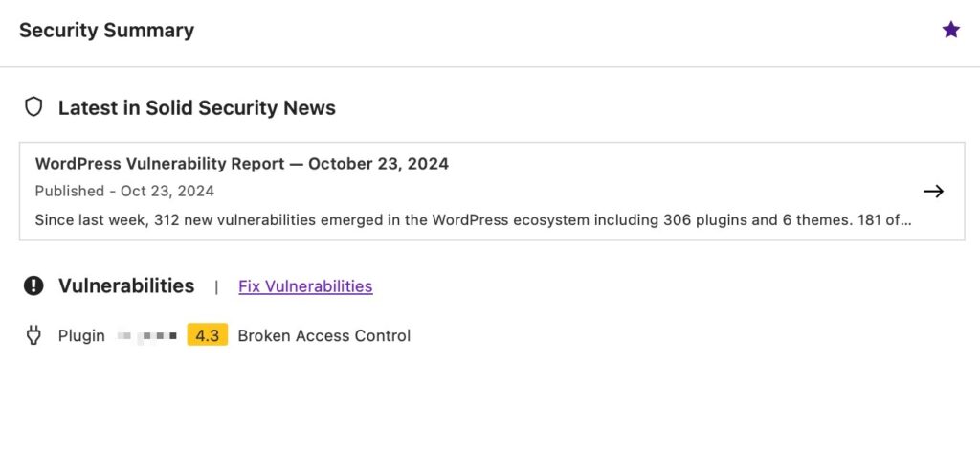The height and width of the screenshot is (456, 980).
Task: Click the Security Summary heading
Action: point(106,31)
